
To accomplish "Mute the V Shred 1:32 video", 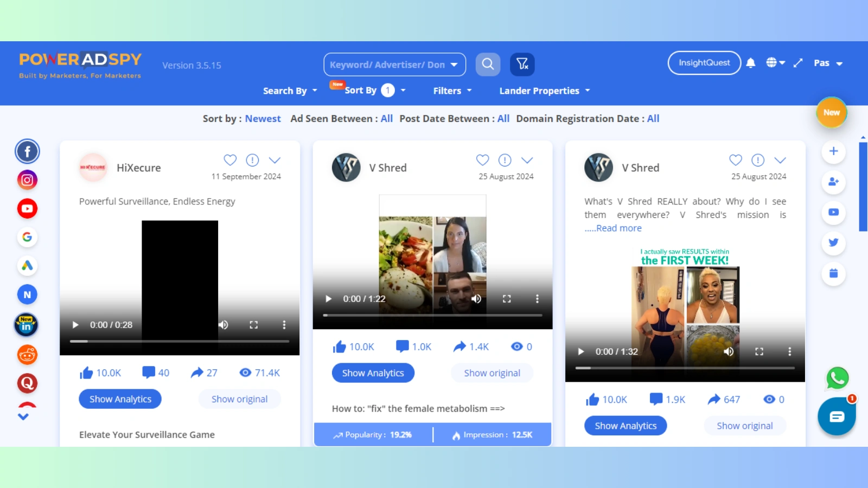I will [x=729, y=351].
